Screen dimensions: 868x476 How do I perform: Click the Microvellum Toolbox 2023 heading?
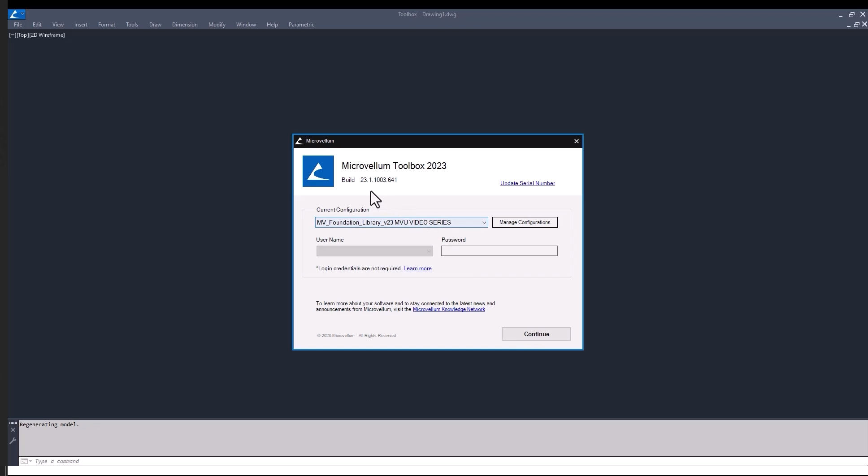[x=394, y=166]
